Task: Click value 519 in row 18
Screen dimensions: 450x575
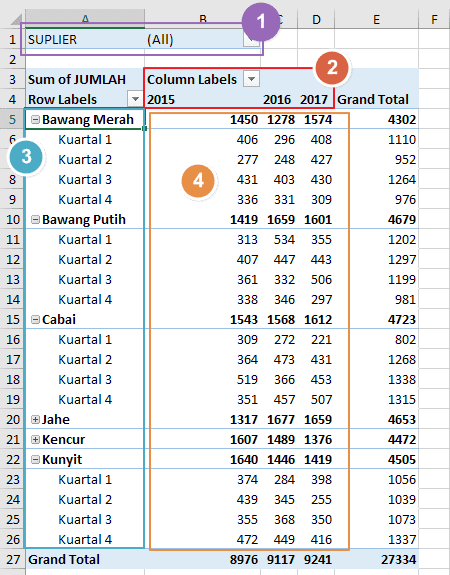Action: point(247,380)
